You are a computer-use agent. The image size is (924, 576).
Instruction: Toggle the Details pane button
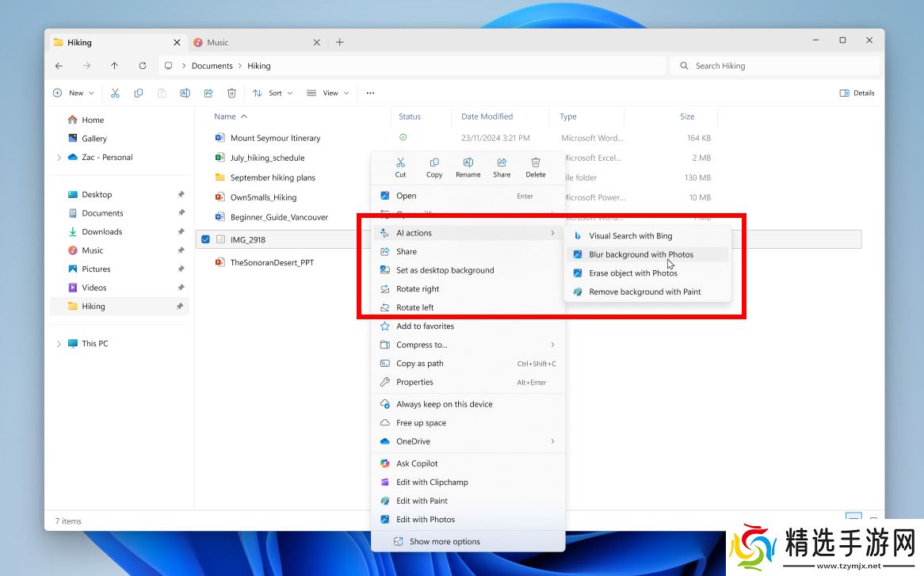857,93
